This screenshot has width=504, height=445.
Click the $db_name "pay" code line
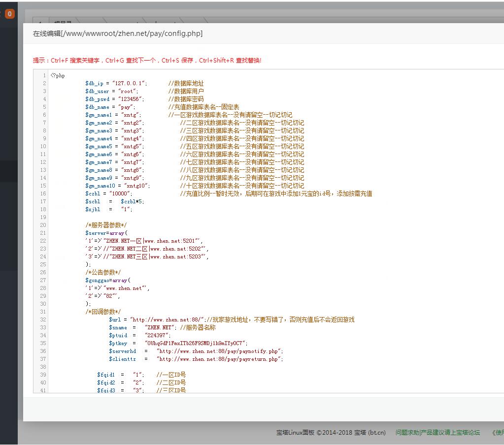click(110, 107)
